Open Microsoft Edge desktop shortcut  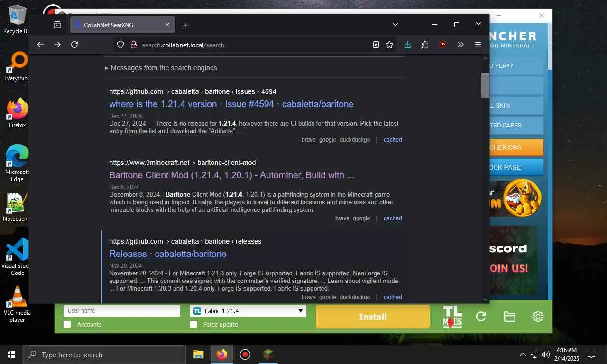(17, 164)
